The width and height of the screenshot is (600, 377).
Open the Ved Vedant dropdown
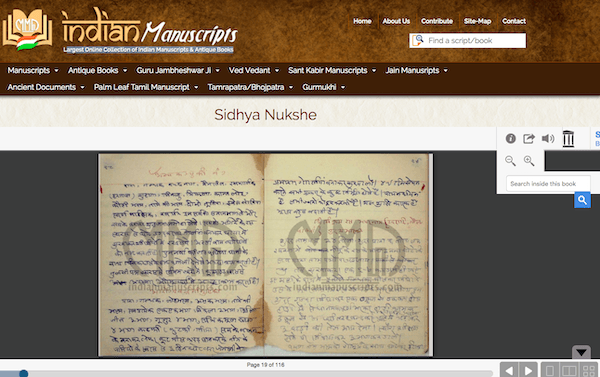pos(254,70)
